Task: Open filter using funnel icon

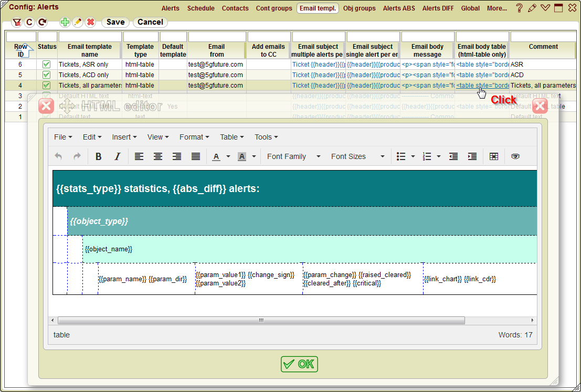Action: (x=17, y=23)
